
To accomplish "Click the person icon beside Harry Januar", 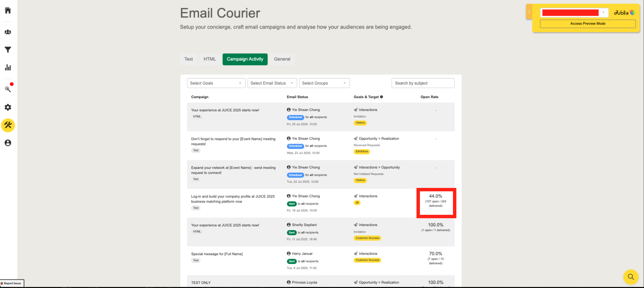I will tap(289, 254).
